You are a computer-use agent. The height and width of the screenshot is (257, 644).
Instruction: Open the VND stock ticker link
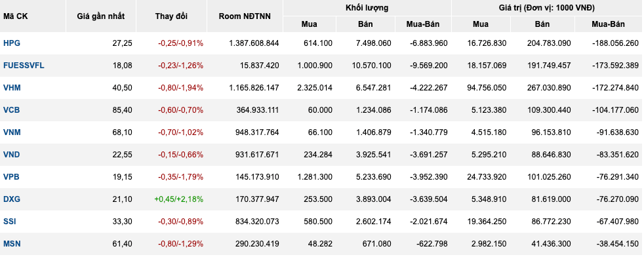[12, 154]
